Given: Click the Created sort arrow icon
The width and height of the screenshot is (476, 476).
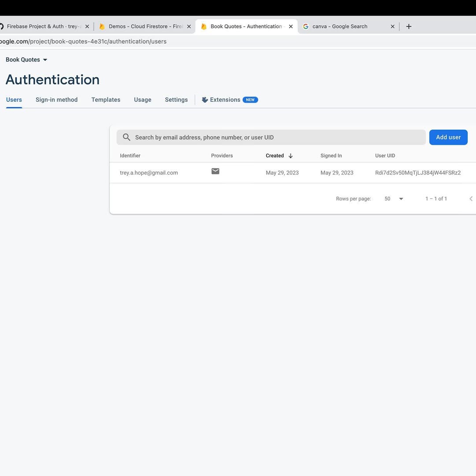Looking at the screenshot, I should (x=290, y=156).
